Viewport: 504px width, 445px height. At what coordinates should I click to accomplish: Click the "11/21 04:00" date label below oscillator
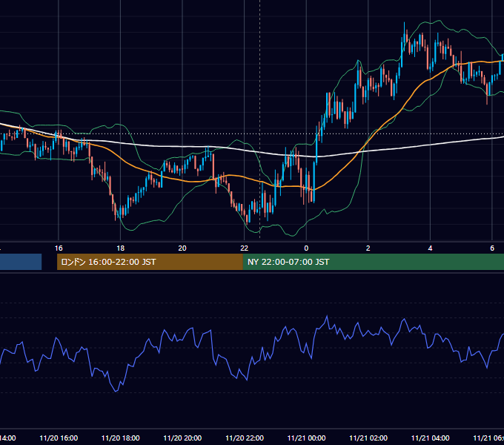430,438
